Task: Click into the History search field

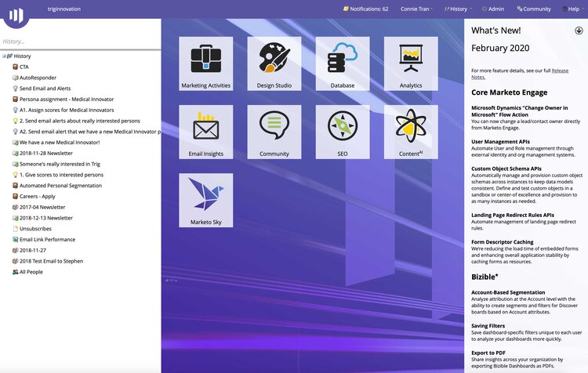Action: pyautogui.click(x=81, y=42)
